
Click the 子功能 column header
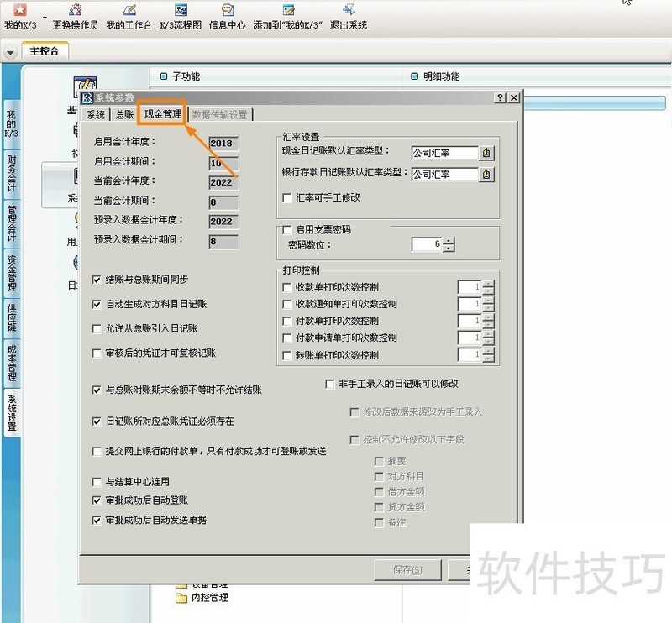point(186,76)
